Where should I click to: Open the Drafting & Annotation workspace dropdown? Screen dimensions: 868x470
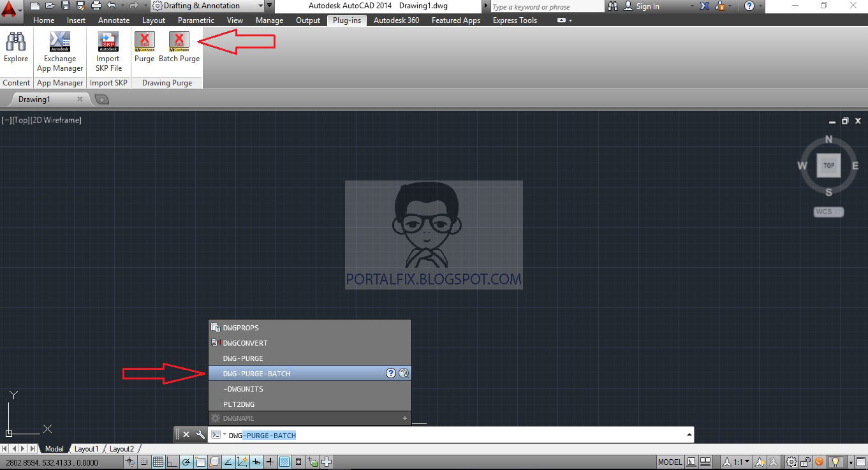click(x=205, y=5)
